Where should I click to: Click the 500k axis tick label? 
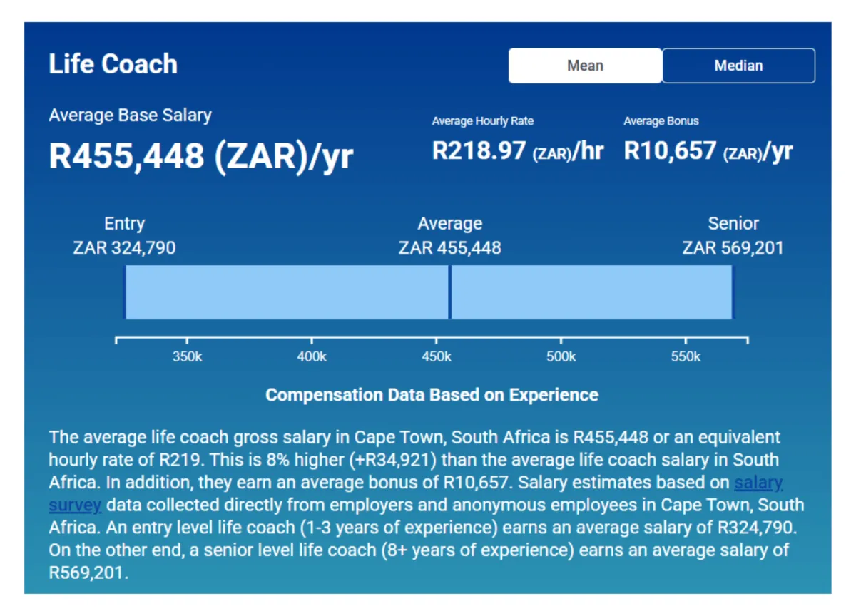[x=561, y=356]
